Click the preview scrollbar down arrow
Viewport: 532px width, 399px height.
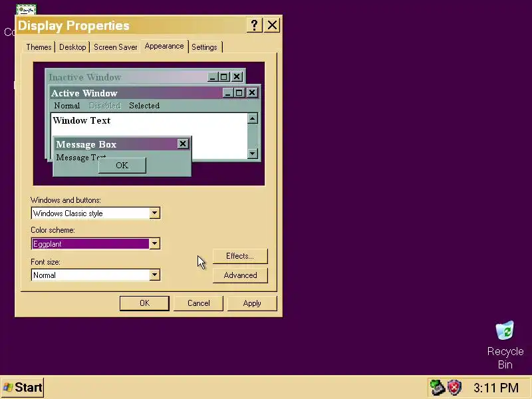tap(253, 154)
